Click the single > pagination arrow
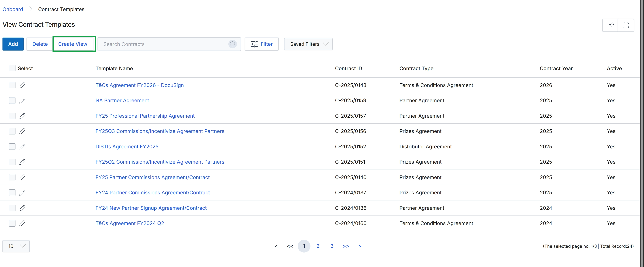Image resolution: width=644 pixels, height=267 pixels. pyautogui.click(x=360, y=246)
